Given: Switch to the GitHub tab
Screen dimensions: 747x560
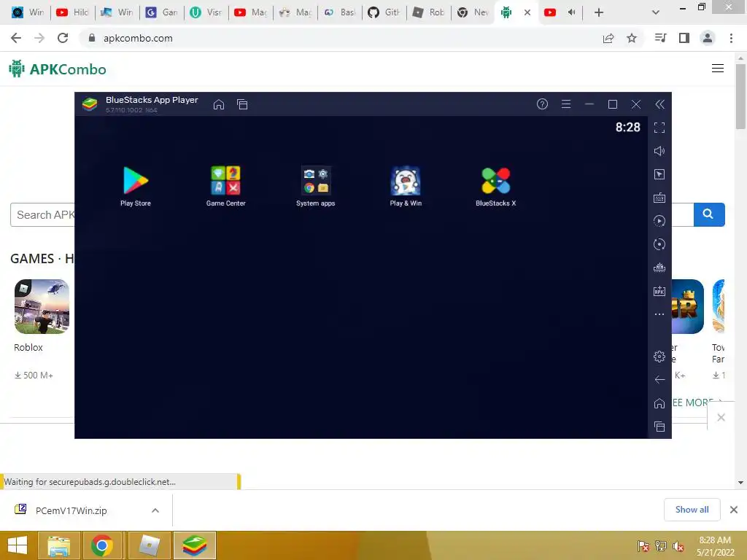Looking at the screenshot, I should (384, 12).
